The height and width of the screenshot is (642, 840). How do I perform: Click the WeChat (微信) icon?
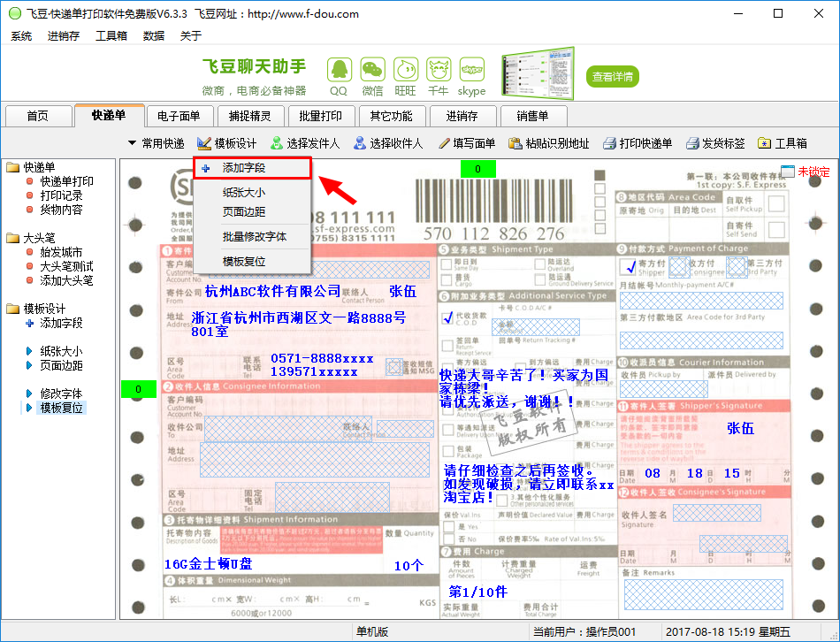[373, 70]
